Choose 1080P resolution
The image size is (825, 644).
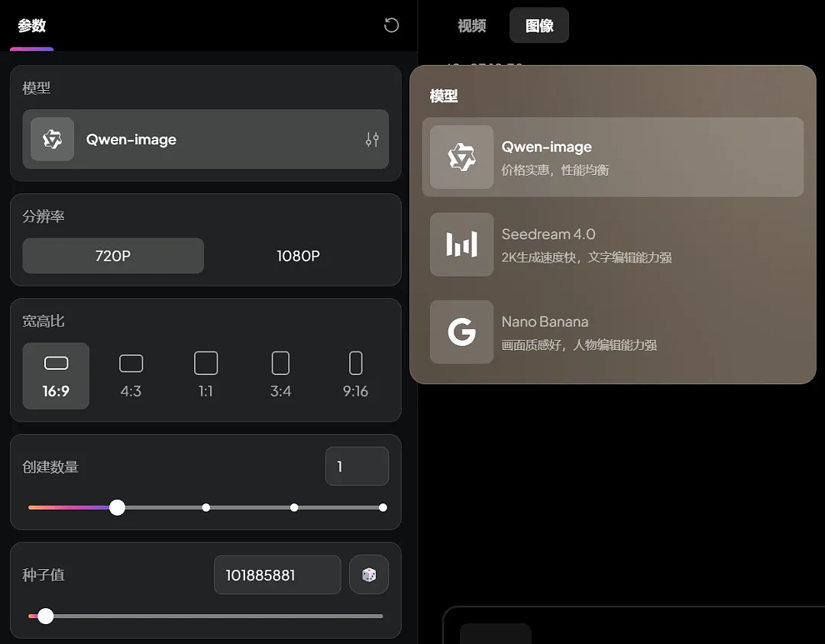(x=299, y=256)
